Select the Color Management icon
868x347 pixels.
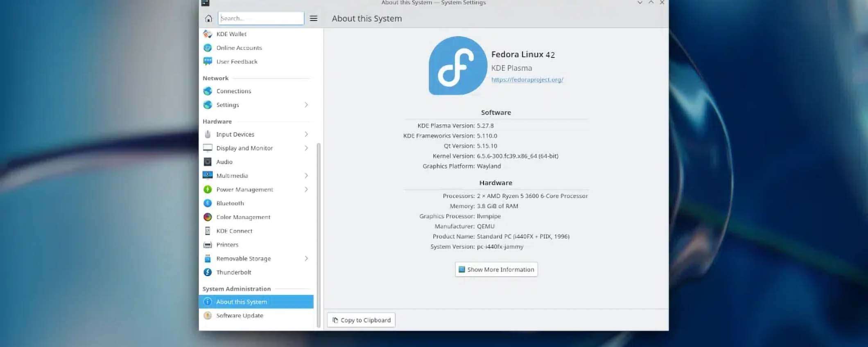click(x=208, y=217)
